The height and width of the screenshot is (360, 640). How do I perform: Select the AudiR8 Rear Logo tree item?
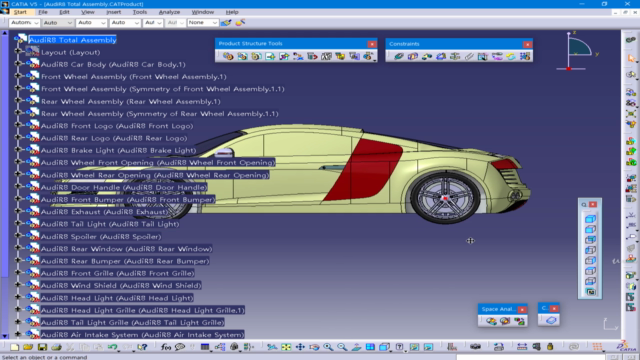pyautogui.click(x=114, y=138)
